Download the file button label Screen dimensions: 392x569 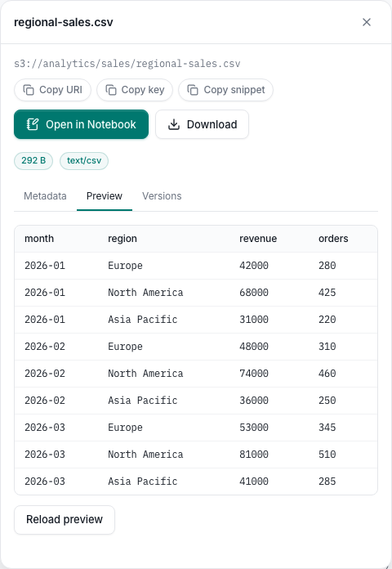pos(212,124)
